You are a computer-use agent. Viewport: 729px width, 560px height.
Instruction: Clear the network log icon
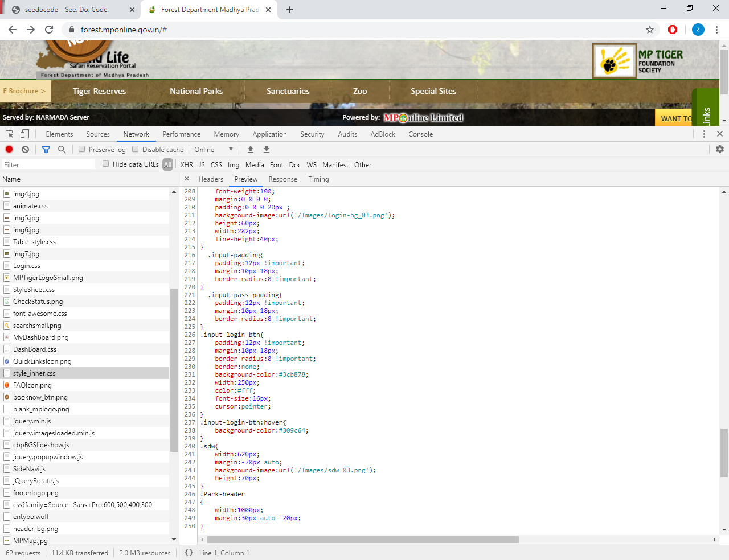25,149
